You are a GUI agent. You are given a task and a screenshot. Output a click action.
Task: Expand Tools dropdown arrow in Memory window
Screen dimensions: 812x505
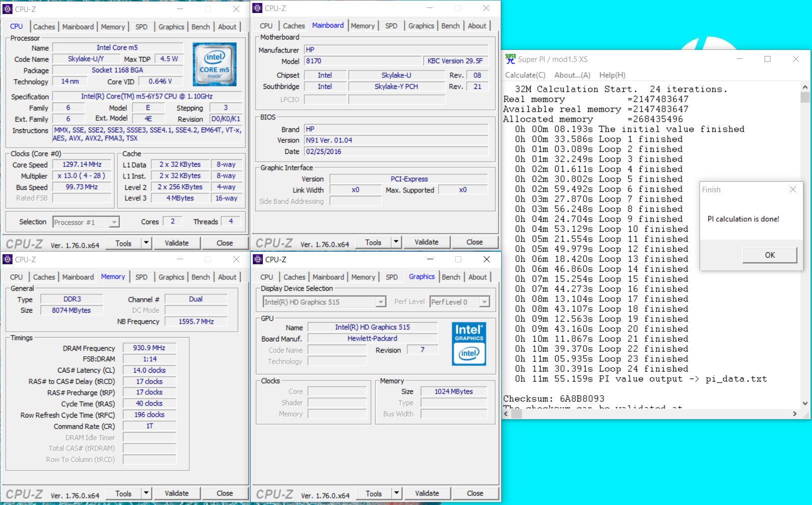146,494
